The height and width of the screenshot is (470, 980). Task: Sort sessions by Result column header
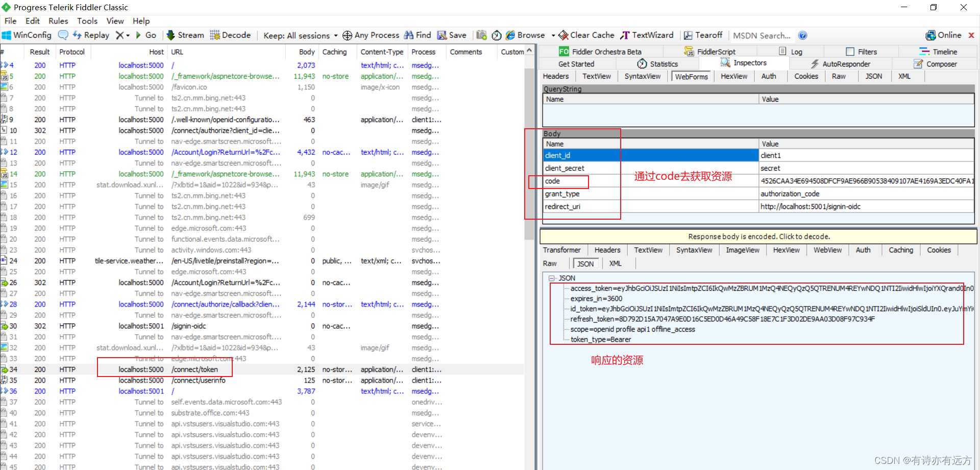[x=39, y=52]
